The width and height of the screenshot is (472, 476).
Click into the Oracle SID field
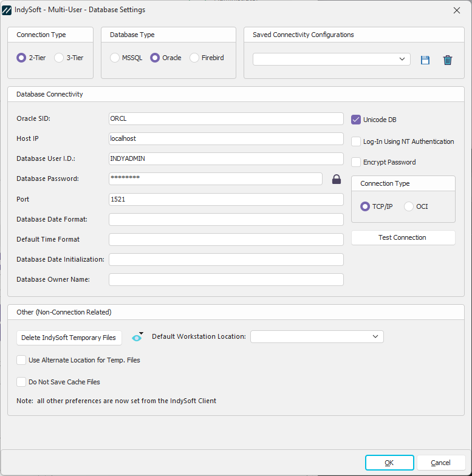click(226, 118)
